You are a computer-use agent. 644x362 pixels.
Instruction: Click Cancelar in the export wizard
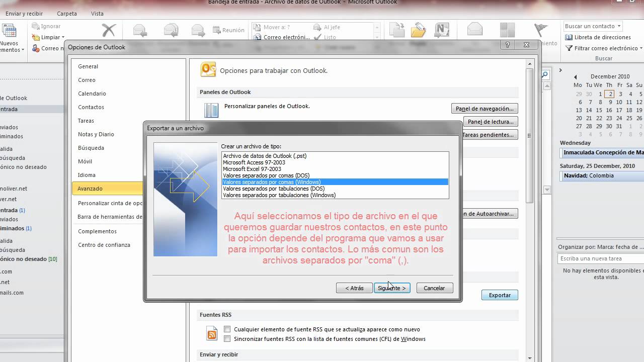click(434, 288)
